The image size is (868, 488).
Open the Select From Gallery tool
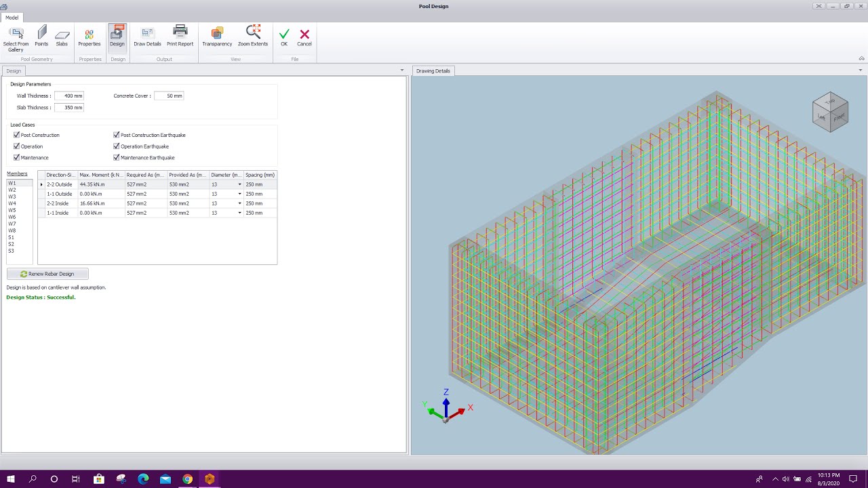coord(16,37)
